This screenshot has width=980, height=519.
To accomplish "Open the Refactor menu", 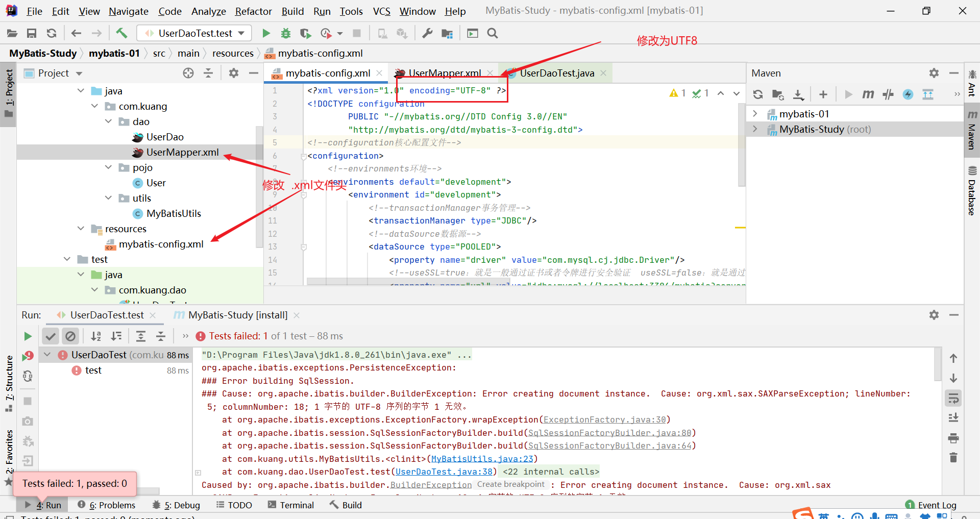I will coord(253,11).
